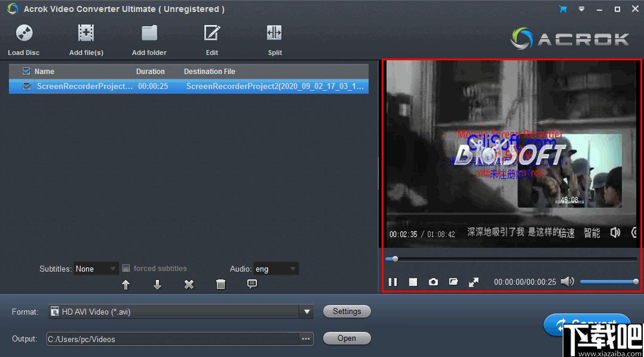Viewport: 644px width, 357px height.
Task: Move selected file down with arrow
Action: pos(157,284)
